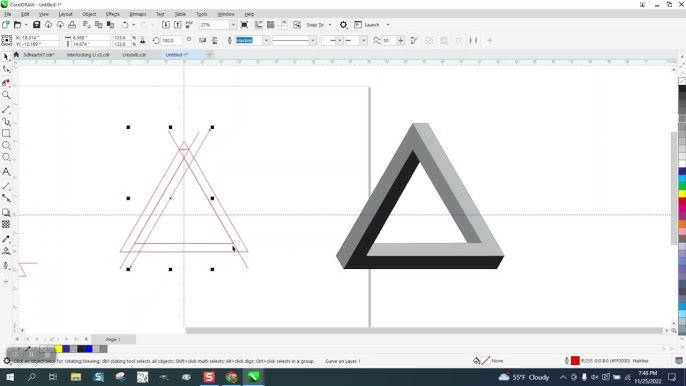Open the Effects menu

(112, 14)
